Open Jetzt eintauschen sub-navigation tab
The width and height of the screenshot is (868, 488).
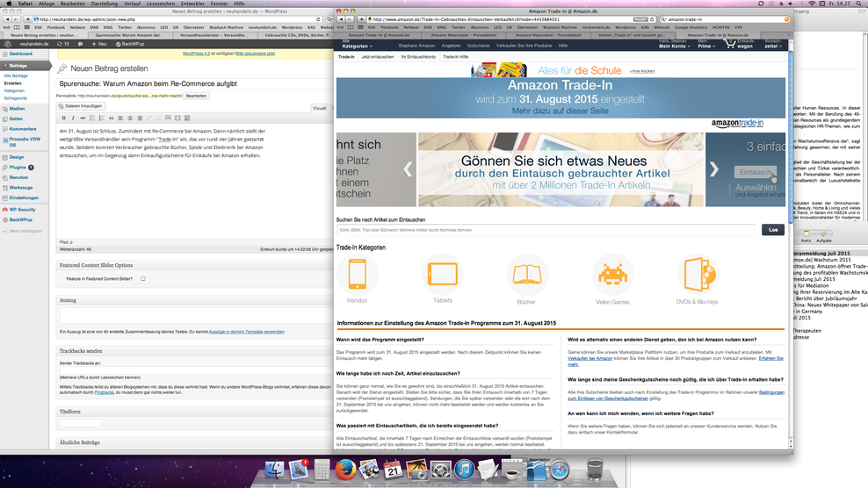pyautogui.click(x=378, y=57)
